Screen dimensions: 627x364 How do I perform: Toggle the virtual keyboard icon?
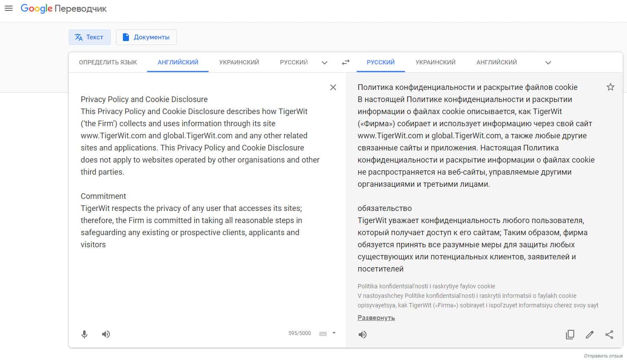(323, 333)
